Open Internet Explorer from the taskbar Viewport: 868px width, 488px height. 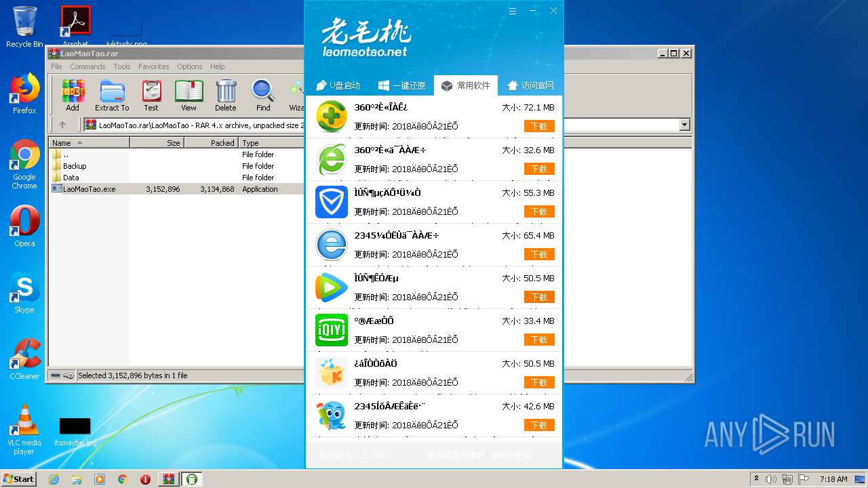pos(54,479)
